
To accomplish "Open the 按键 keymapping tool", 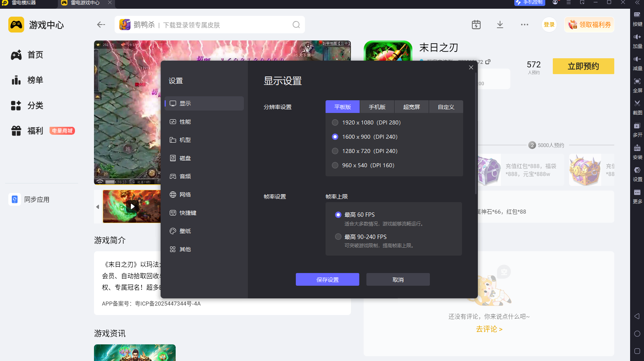I will tap(637, 18).
